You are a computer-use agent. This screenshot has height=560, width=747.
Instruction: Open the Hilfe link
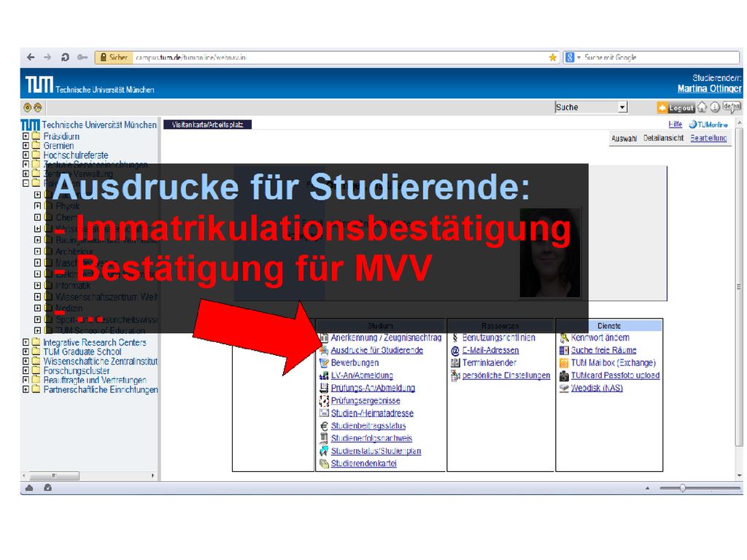pyautogui.click(x=675, y=124)
